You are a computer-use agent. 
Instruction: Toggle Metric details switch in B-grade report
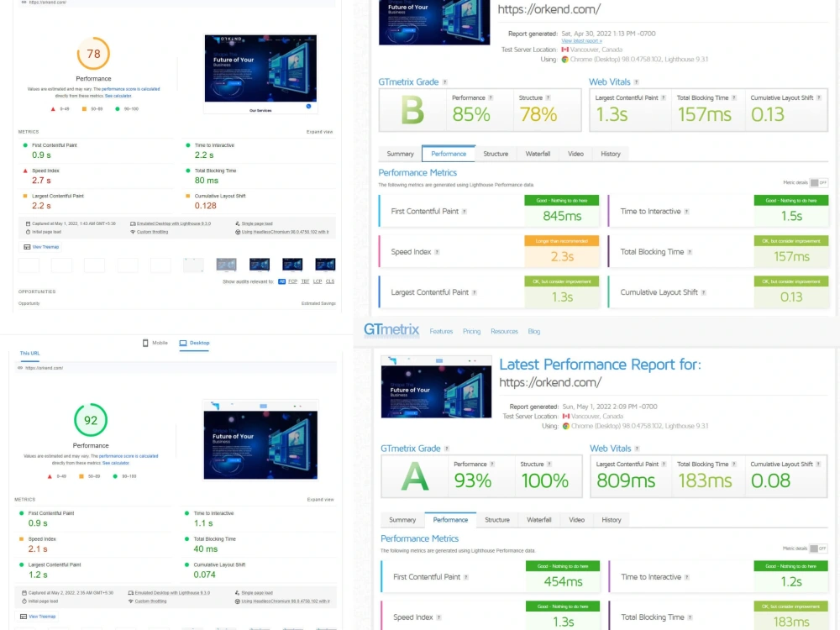click(818, 182)
